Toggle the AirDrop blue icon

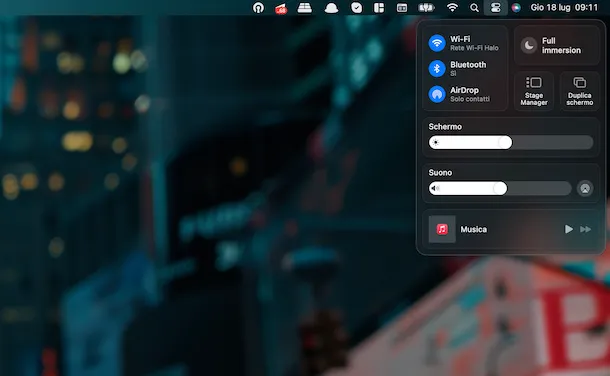tap(437, 94)
